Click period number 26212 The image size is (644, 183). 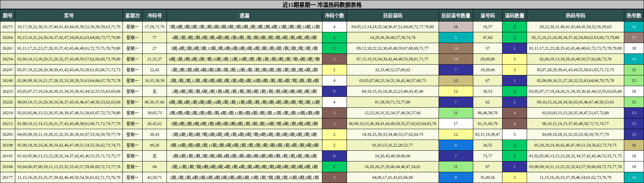(8, 124)
